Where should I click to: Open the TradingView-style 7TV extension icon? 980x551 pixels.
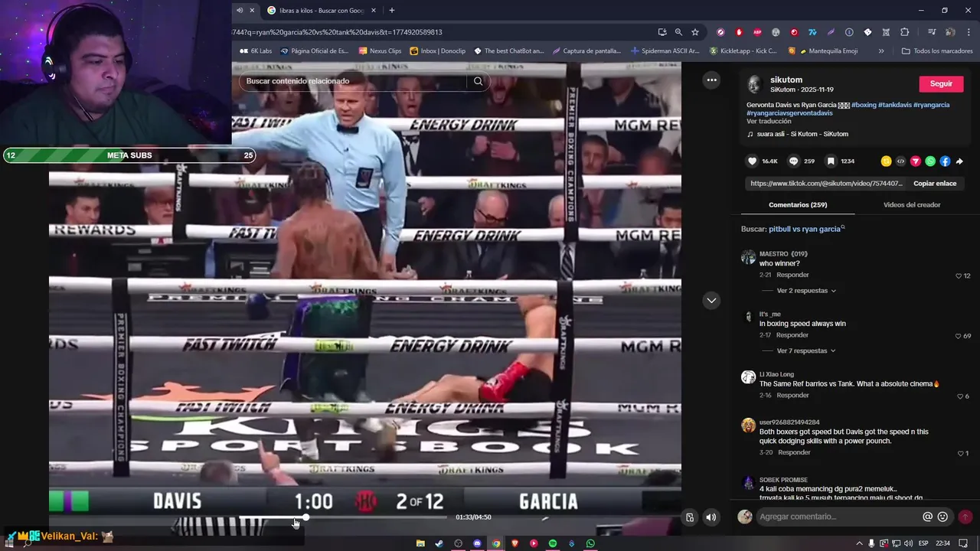point(812,32)
